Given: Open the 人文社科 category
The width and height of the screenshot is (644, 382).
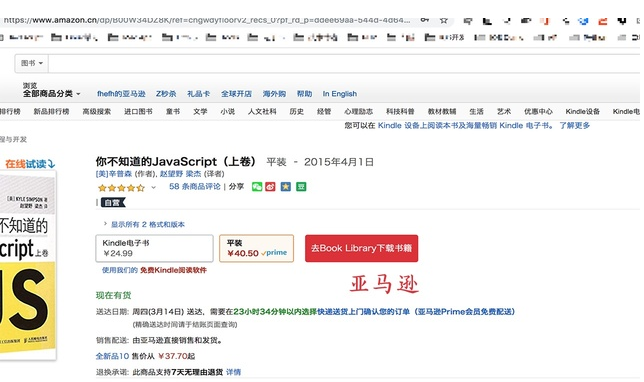Looking at the screenshot, I should tap(262, 111).
